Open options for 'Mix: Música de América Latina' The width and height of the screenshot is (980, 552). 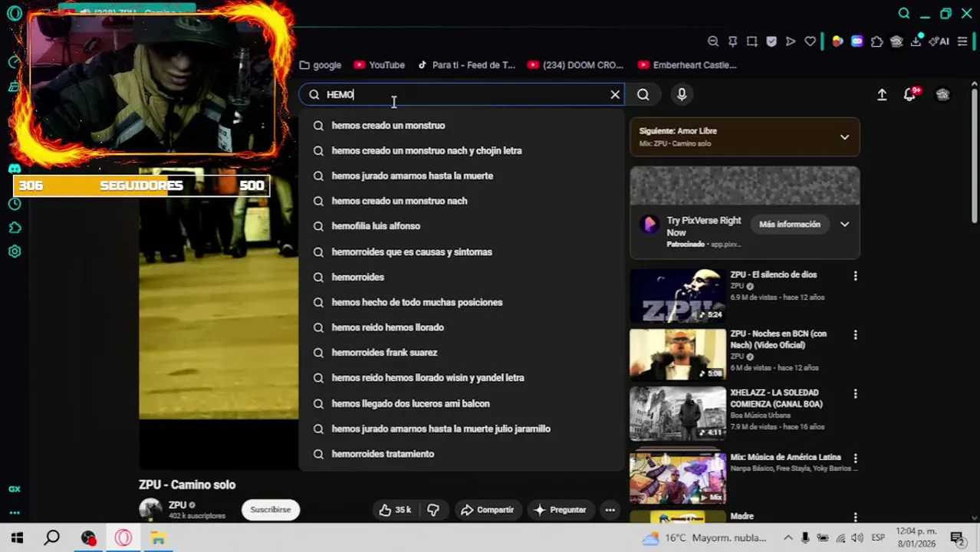855,458
